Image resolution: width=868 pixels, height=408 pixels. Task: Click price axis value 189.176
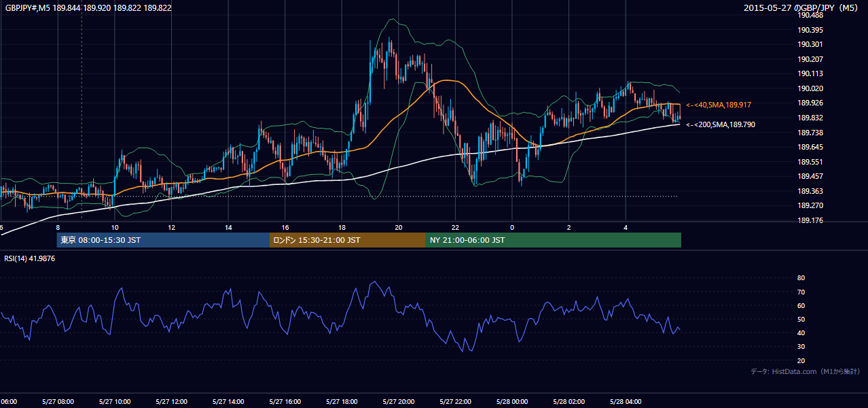click(x=810, y=220)
